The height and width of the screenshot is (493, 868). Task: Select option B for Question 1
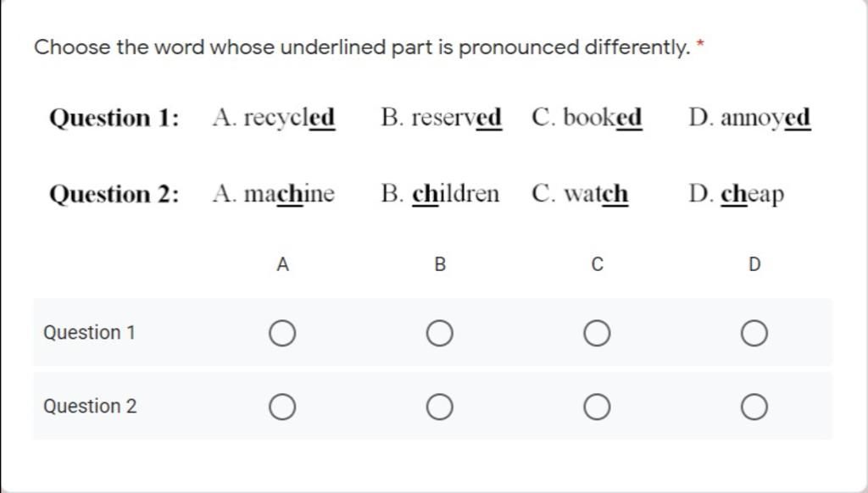440,333
